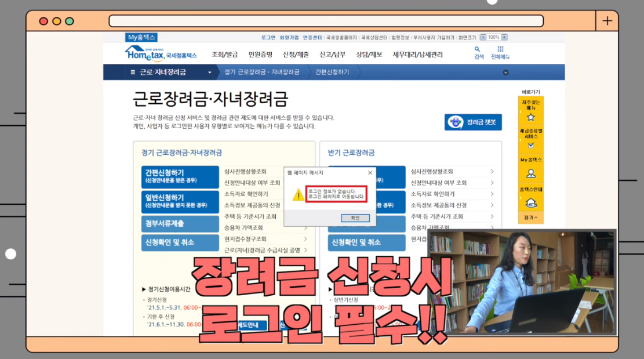Expand the right-column 소득자료 확인하기 chevron

pos(492,194)
